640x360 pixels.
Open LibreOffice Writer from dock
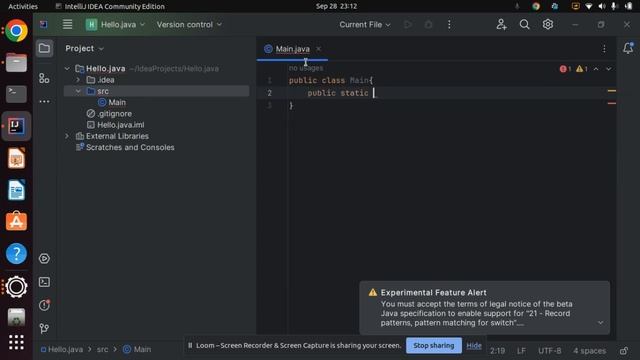pyautogui.click(x=16, y=190)
